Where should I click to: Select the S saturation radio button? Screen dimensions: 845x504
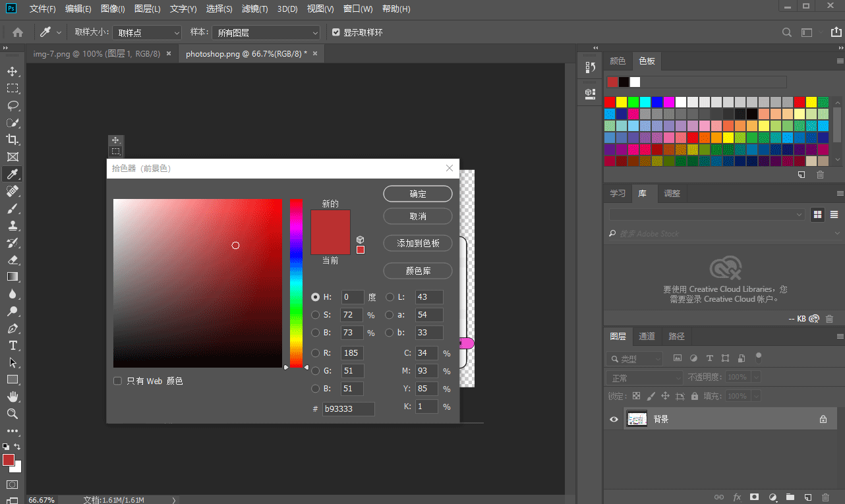pyautogui.click(x=315, y=315)
